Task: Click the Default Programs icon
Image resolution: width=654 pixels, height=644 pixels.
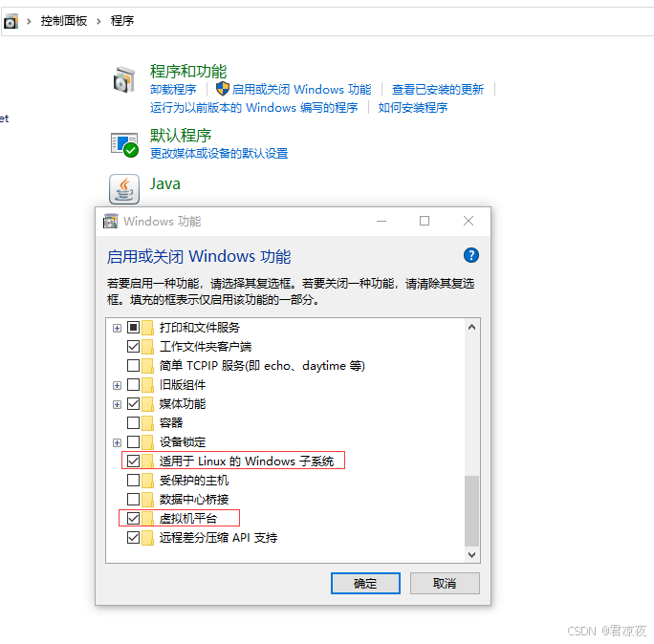Action: (124, 144)
